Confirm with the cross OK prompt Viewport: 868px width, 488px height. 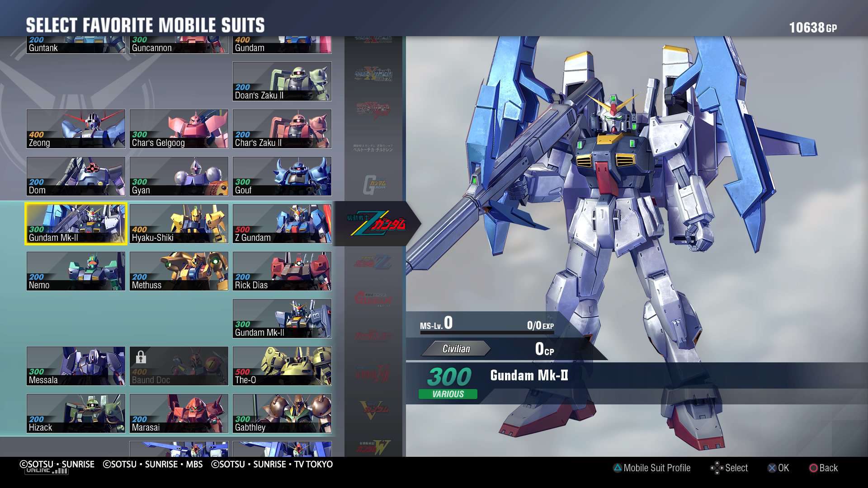(x=778, y=468)
